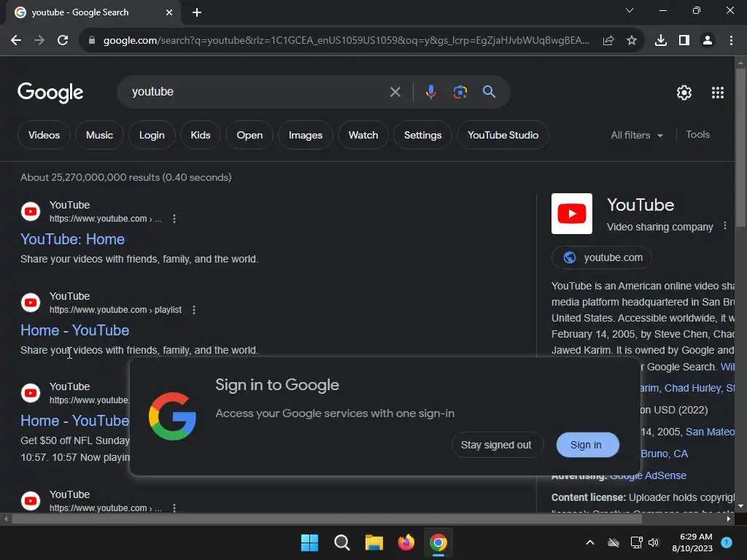The width and height of the screenshot is (747, 560).
Task: Select the Images filter chip
Action: (306, 135)
